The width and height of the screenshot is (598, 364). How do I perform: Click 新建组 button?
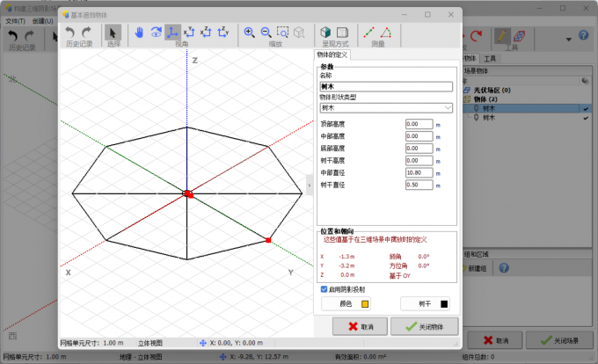point(476,268)
